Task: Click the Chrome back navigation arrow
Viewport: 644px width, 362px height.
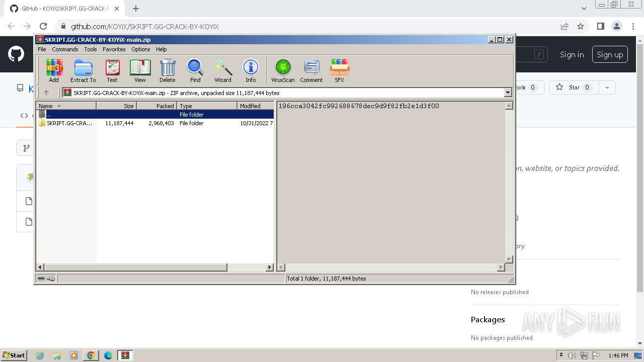Action: click(11, 26)
